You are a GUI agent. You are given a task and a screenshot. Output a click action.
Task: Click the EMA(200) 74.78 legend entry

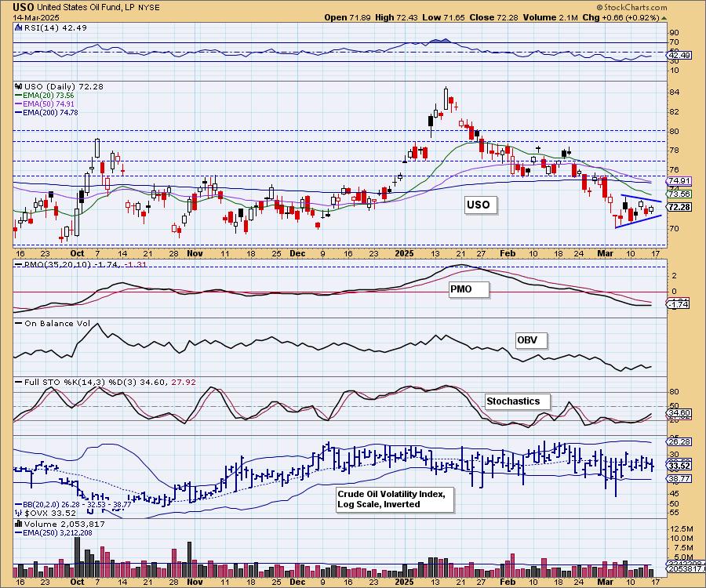point(47,112)
